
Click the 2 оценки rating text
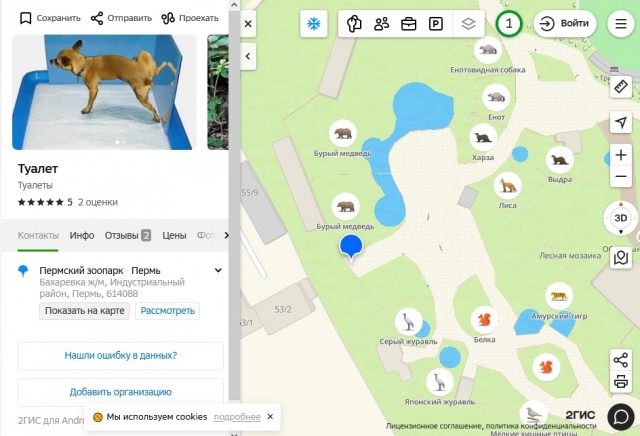point(98,202)
